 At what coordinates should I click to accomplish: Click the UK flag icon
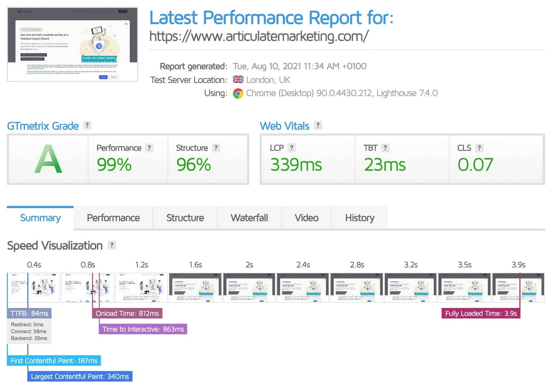point(238,79)
